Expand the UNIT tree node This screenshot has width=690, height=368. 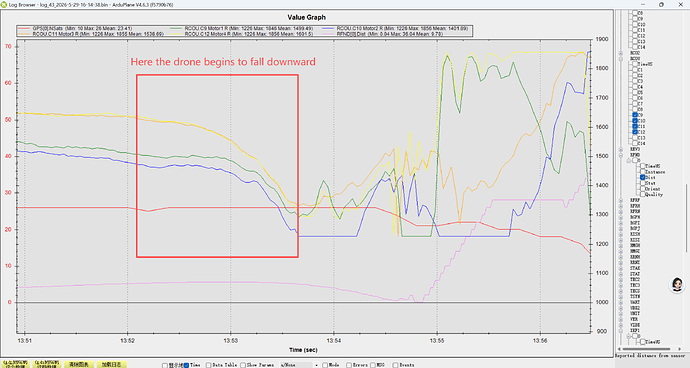621,313
